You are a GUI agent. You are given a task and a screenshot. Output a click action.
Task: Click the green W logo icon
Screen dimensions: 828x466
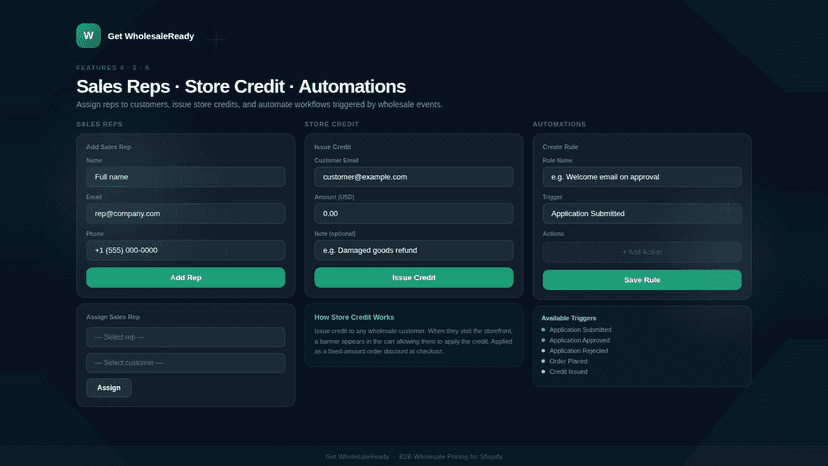pos(88,35)
